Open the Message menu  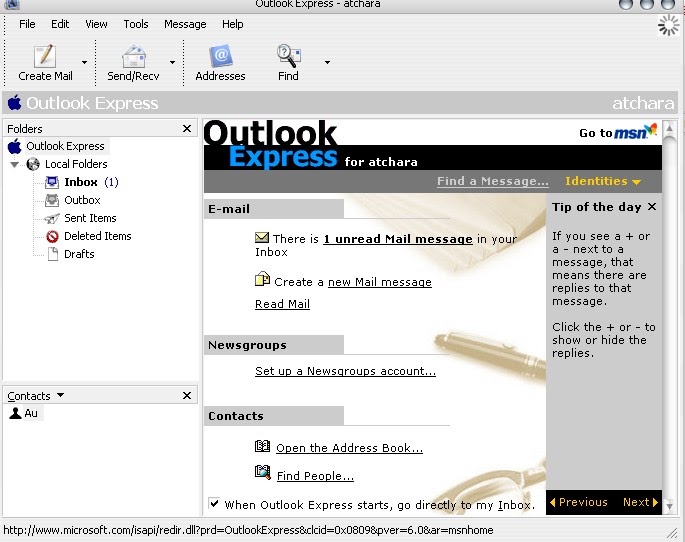(185, 24)
